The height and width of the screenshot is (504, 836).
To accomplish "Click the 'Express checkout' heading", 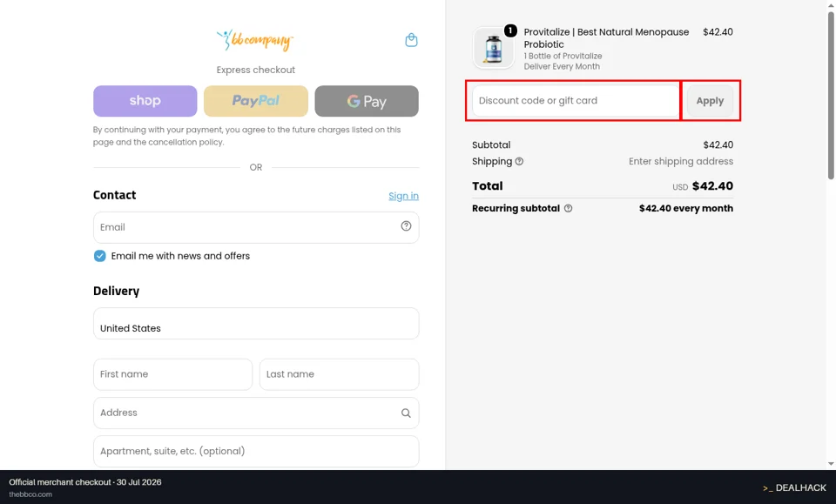I will [x=256, y=70].
